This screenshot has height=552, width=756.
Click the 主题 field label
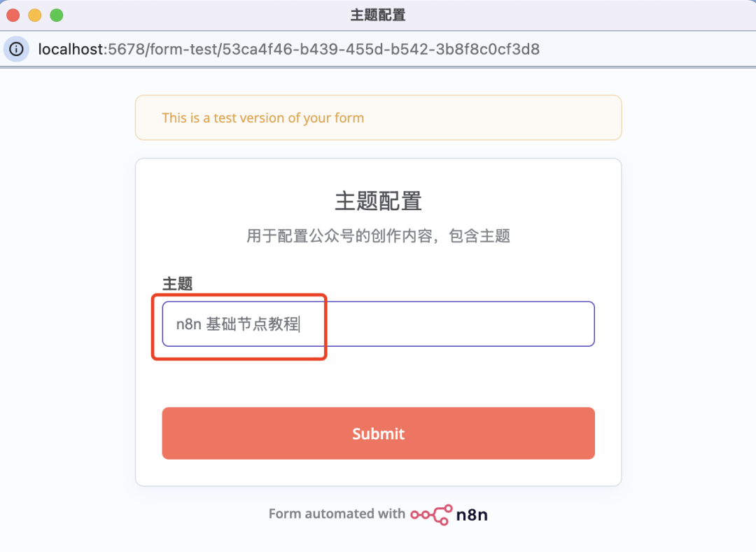click(177, 283)
